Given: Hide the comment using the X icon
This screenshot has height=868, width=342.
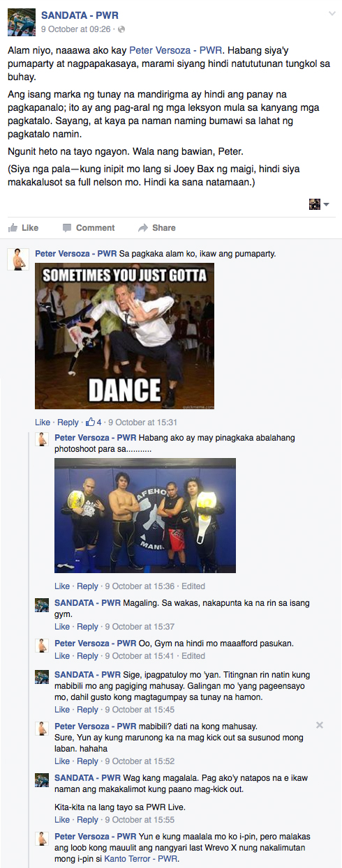Looking at the screenshot, I should (320, 725).
